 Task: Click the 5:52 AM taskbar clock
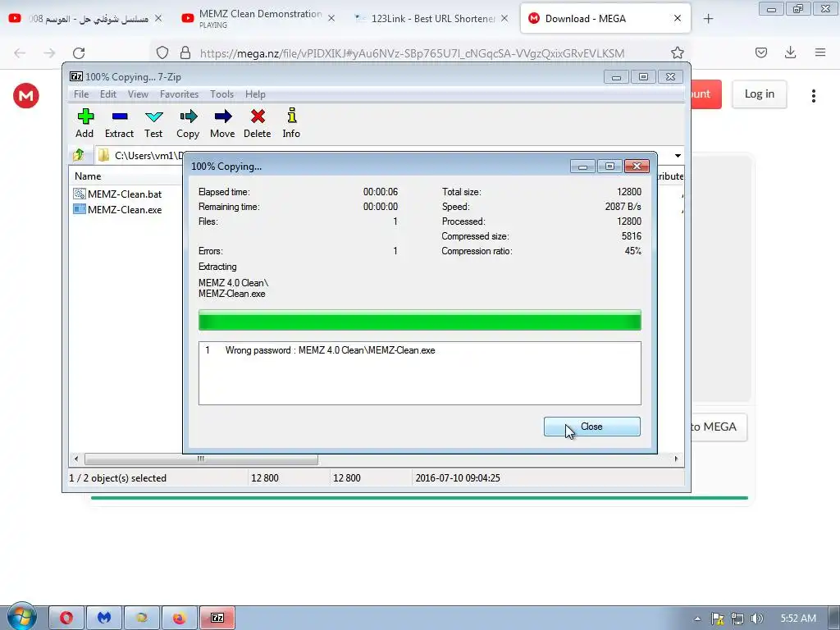[x=797, y=619]
